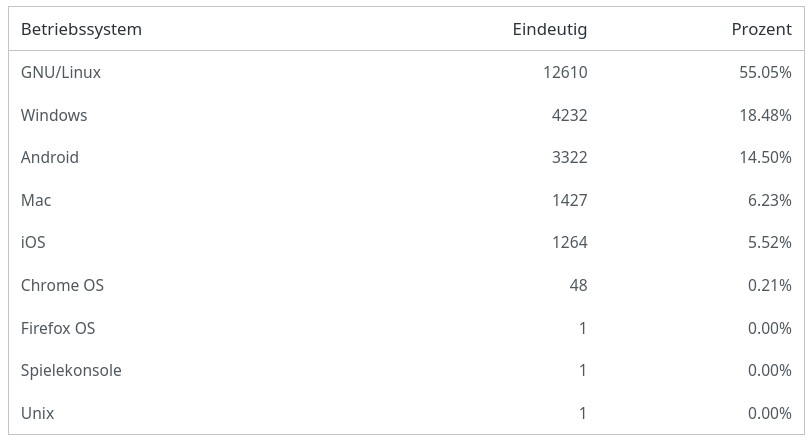Select the GNU/Linux row label
This screenshot has width=811, height=443.
61,72
